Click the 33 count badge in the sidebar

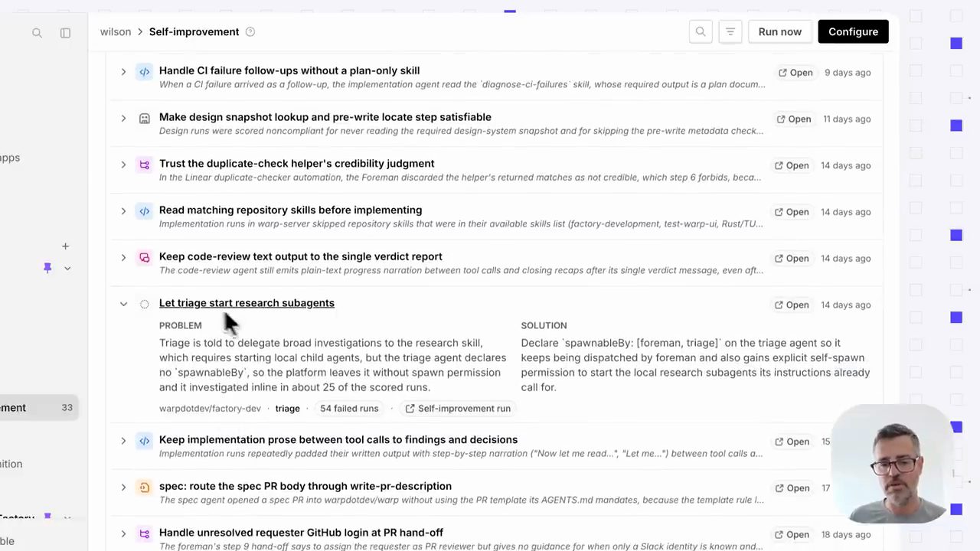(67, 408)
